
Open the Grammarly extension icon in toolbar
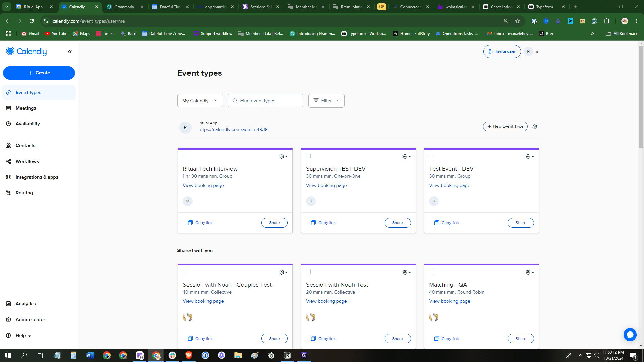tap(594, 21)
